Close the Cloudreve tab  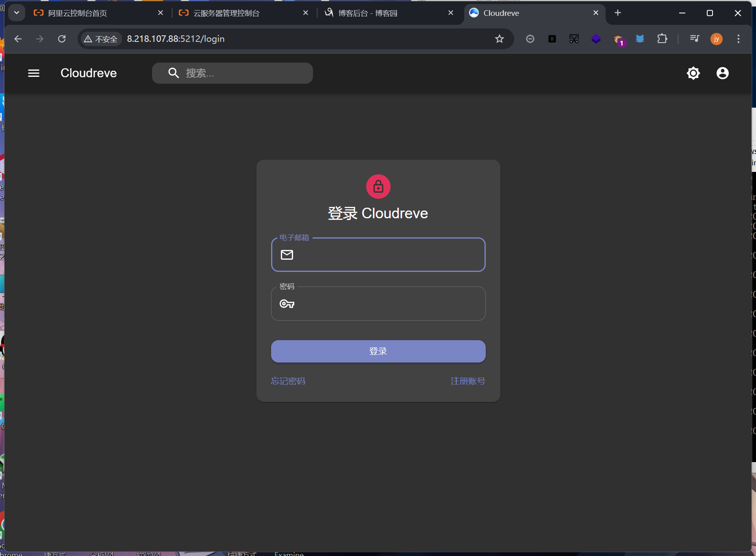(x=596, y=13)
